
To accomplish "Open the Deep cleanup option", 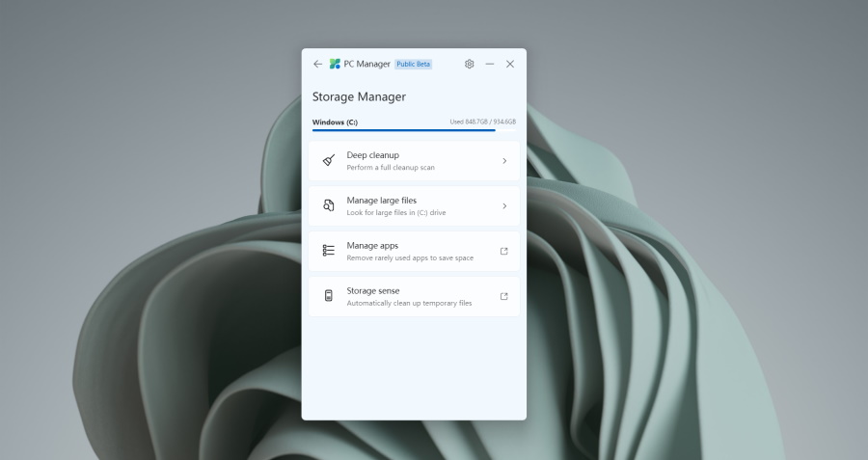I will pos(414,161).
